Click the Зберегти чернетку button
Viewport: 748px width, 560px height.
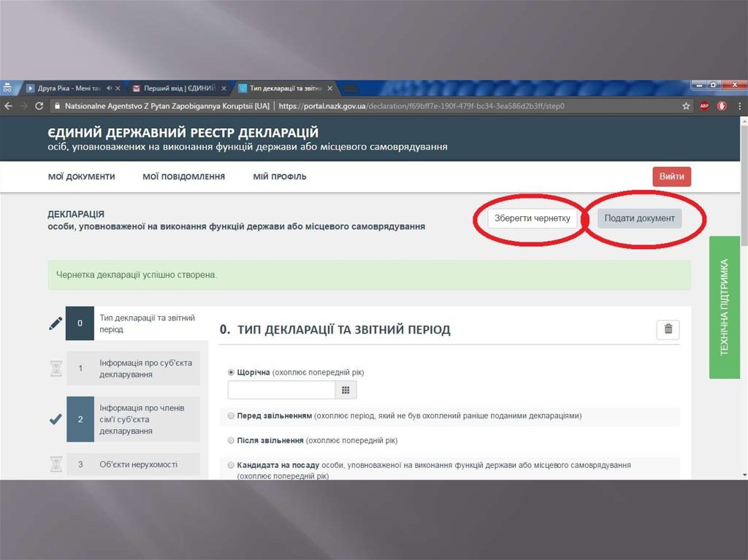(x=533, y=218)
